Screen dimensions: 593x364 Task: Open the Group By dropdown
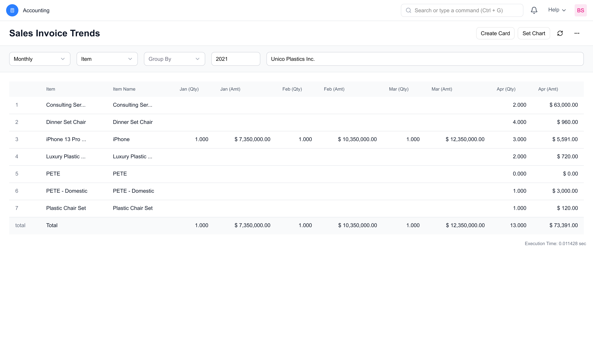click(175, 59)
